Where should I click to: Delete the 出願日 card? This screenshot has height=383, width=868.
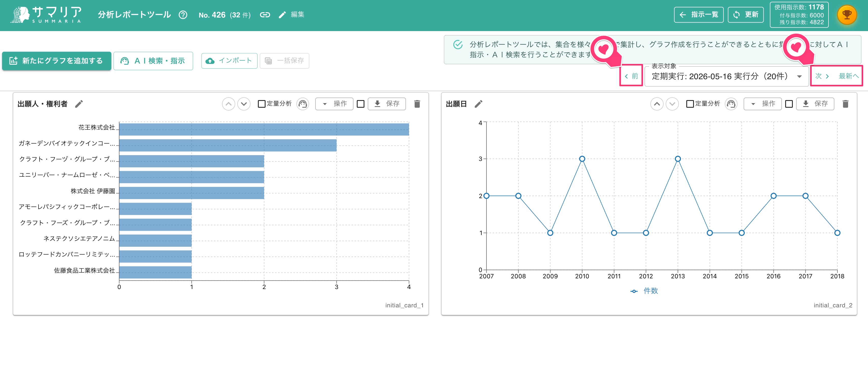845,104
